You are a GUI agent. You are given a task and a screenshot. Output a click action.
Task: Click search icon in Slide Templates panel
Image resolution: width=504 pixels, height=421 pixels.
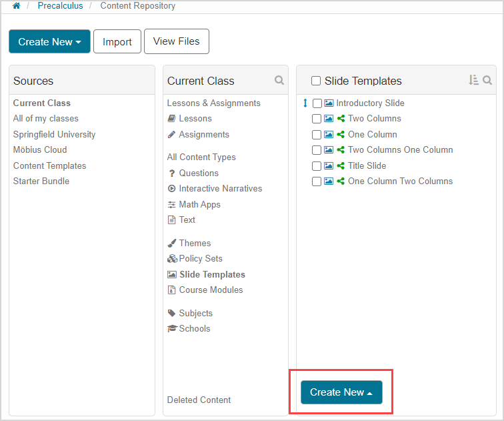[487, 80]
